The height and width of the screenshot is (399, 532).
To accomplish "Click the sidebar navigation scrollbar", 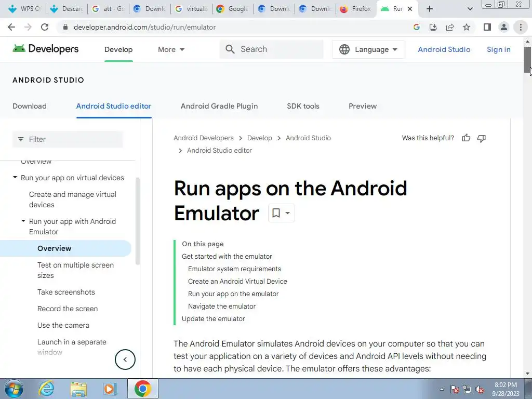I will 137,220.
